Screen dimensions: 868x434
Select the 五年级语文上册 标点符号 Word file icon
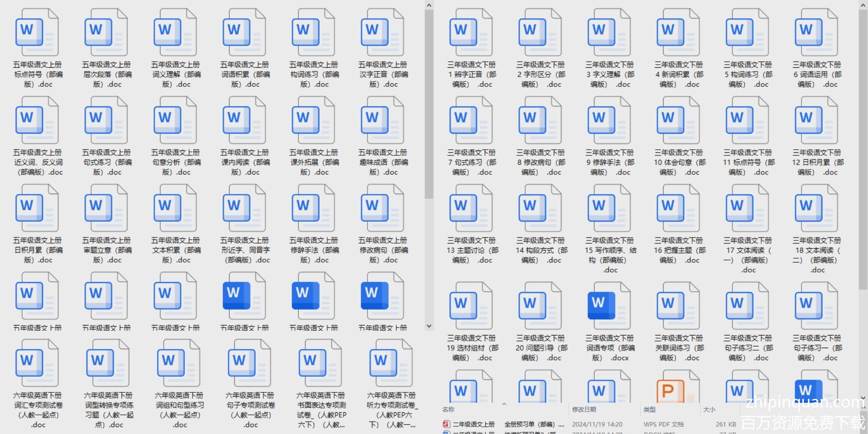[x=37, y=33]
